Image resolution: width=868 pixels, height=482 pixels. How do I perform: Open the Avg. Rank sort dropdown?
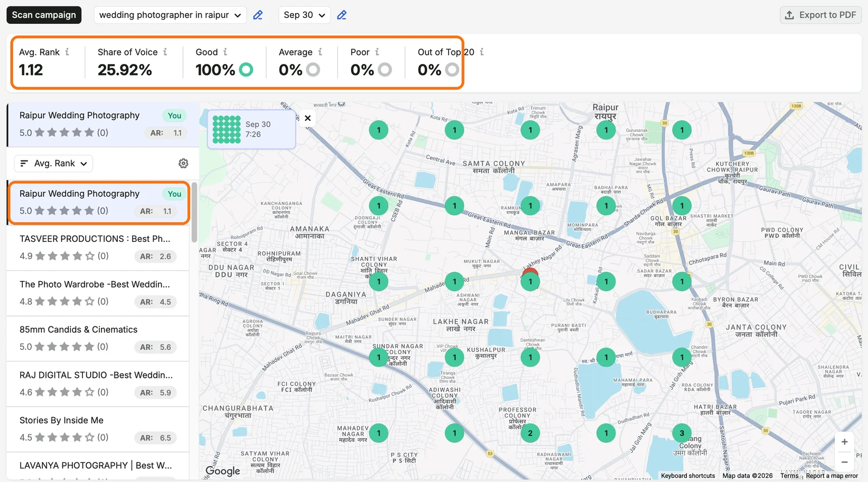[53, 163]
